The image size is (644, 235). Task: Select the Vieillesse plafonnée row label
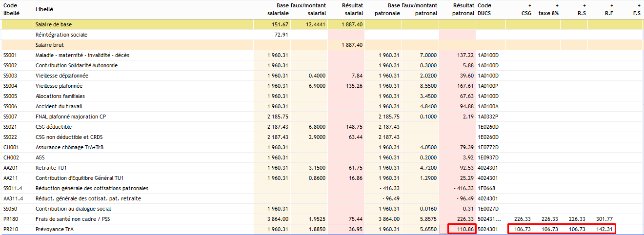tap(59, 86)
